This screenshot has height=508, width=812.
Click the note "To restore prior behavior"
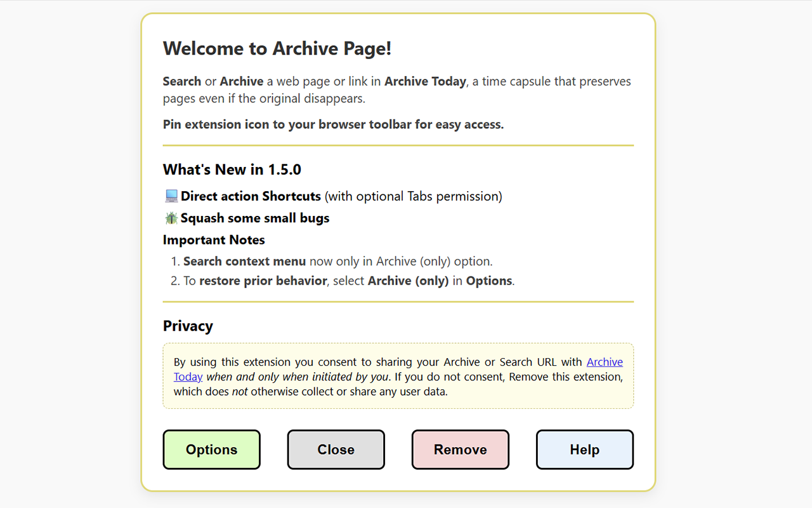click(349, 281)
